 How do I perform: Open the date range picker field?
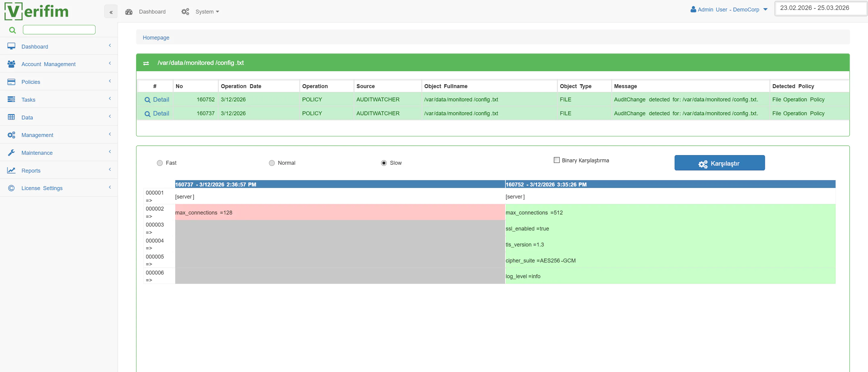tap(821, 8)
